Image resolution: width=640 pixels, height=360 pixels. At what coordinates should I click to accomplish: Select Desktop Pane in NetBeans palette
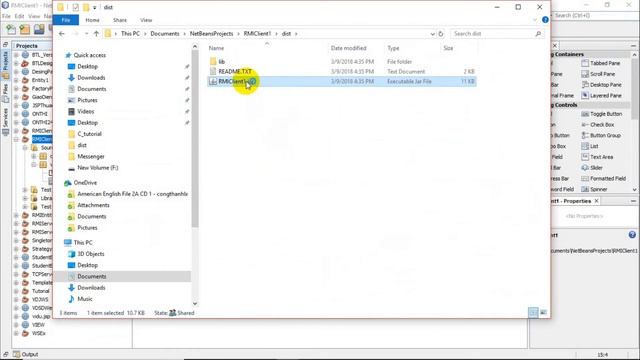click(x=601, y=85)
